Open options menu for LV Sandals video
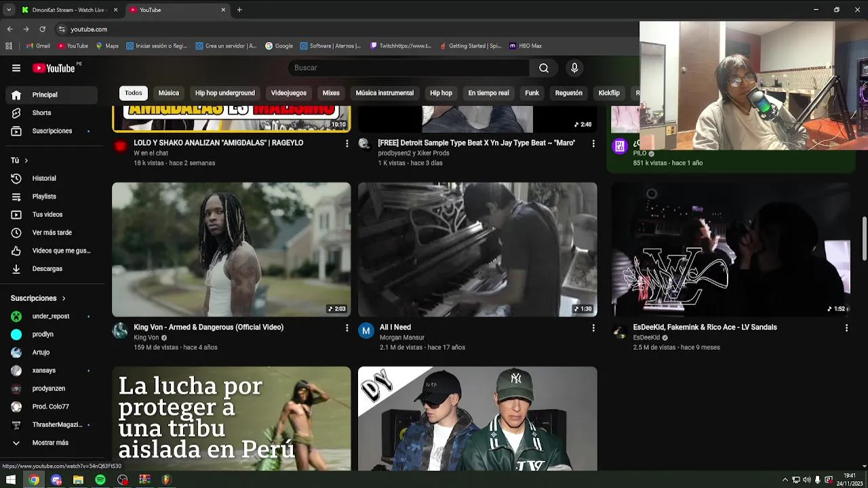 tap(846, 328)
